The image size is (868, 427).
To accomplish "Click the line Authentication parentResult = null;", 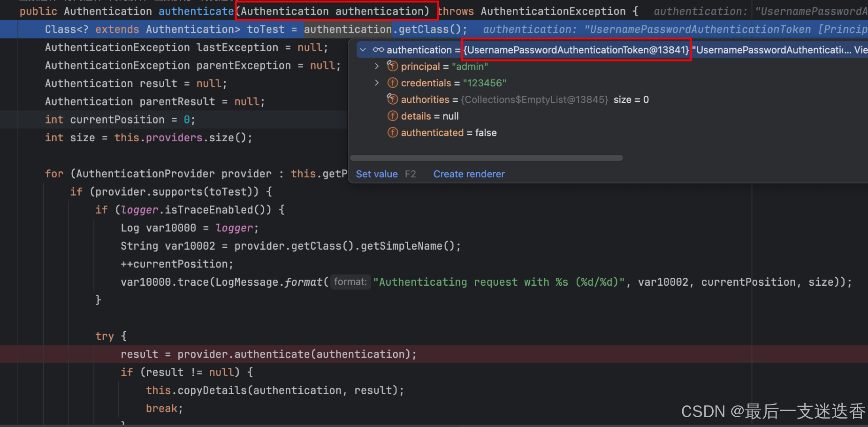I will point(155,101).
